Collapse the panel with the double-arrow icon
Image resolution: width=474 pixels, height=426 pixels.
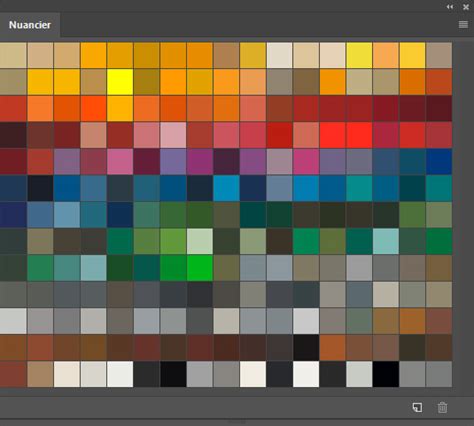coord(450,7)
